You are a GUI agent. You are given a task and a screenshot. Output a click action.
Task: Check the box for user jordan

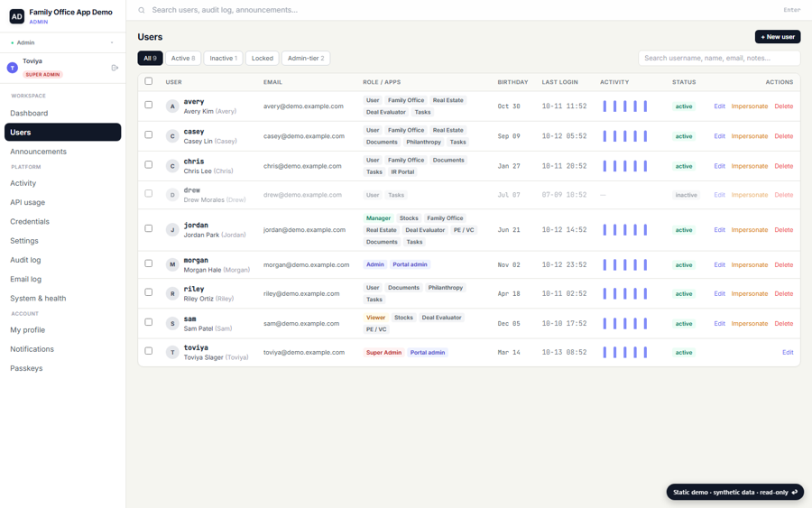pyautogui.click(x=149, y=228)
